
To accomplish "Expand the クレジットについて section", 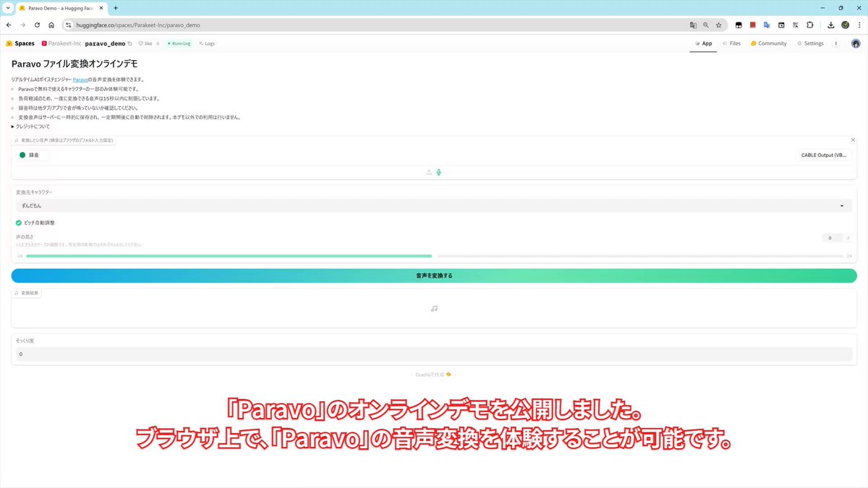I will pos(30,127).
